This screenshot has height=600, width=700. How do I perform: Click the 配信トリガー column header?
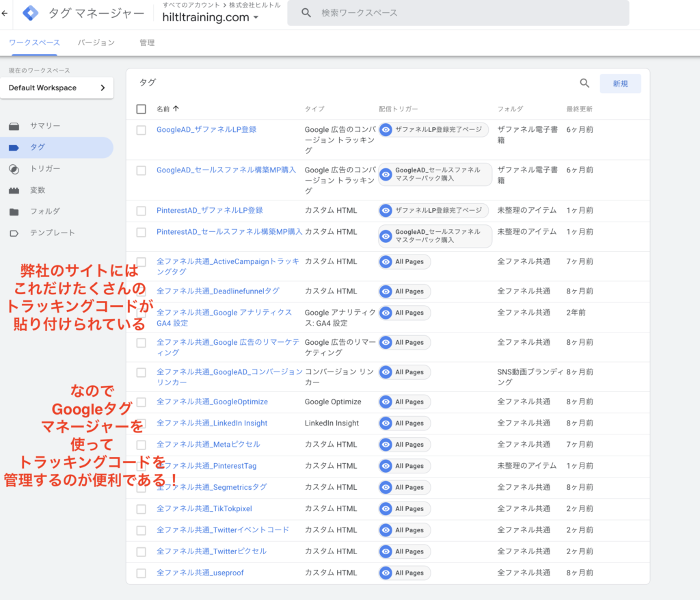tap(399, 109)
